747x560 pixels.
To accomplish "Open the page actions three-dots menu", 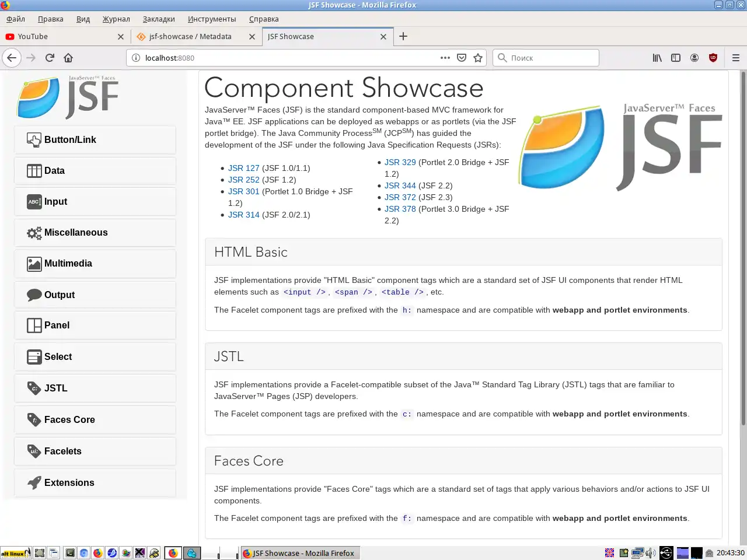I will 445,58.
